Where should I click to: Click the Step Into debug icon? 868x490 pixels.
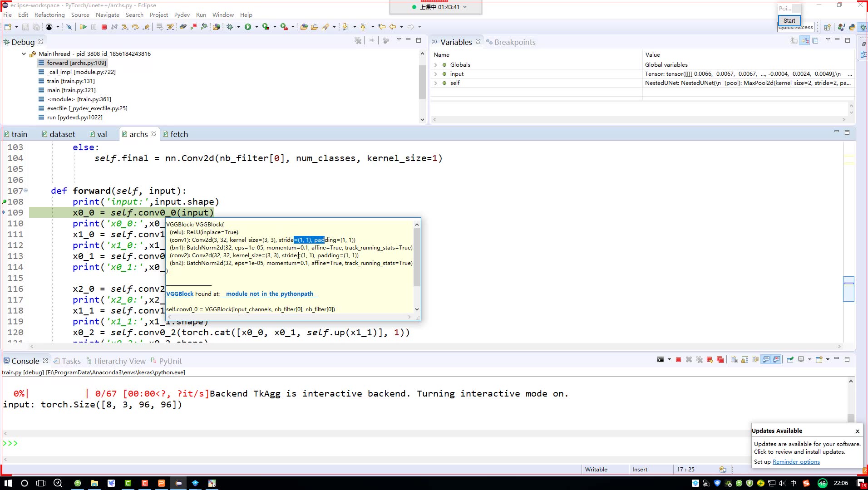tap(125, 27)
